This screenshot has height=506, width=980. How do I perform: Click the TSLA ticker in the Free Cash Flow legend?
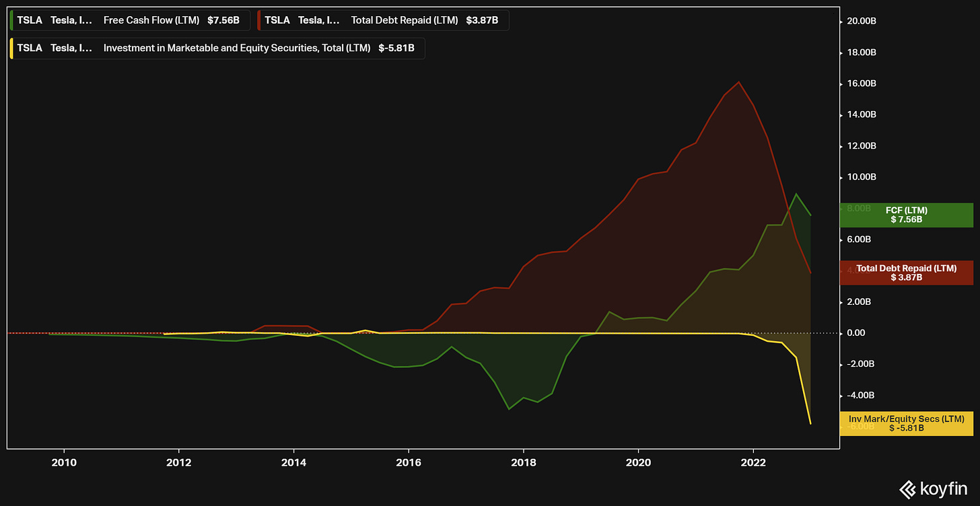click(x=30, y=20)
